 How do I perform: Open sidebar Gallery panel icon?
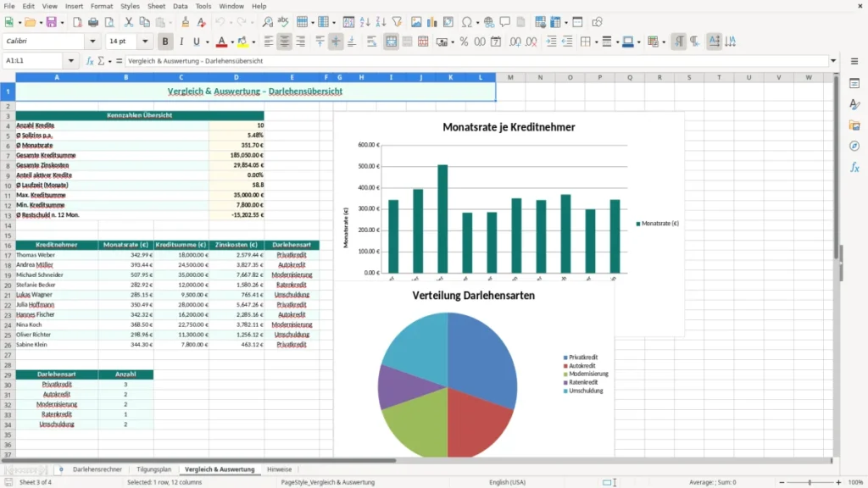pos(854,125)
